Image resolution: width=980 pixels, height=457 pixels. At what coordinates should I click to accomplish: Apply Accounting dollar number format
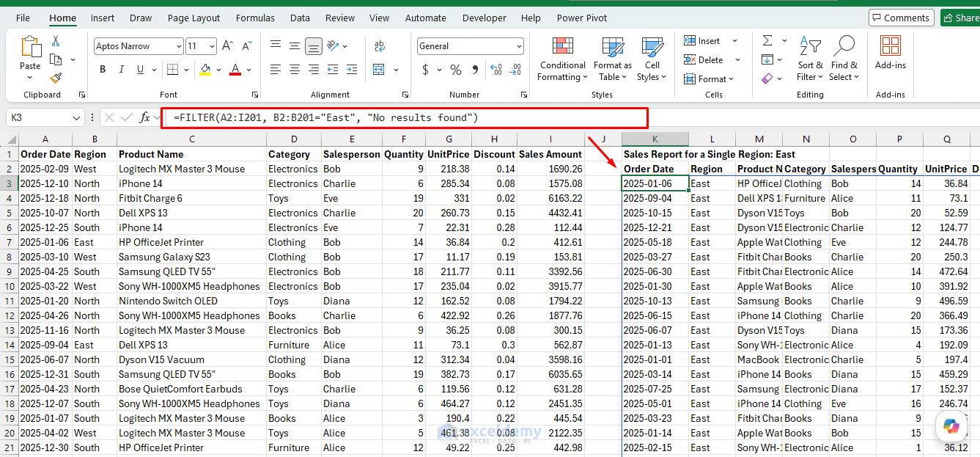tap(426, 70)
